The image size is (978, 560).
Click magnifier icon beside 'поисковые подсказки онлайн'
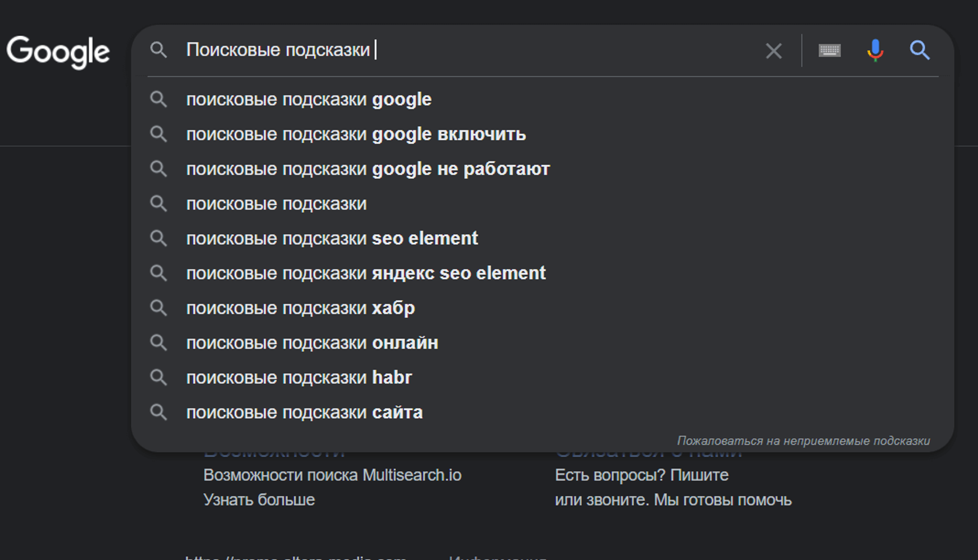[x=158, y=343]
